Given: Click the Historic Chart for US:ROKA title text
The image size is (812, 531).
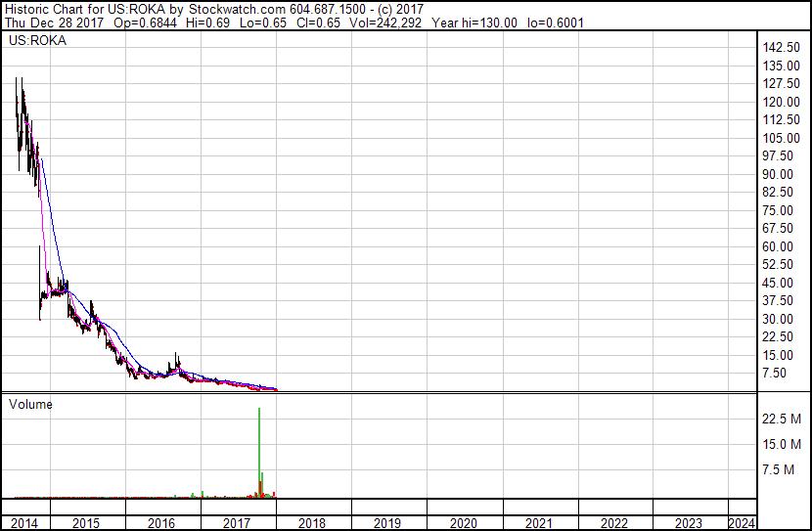Looking at the screenshot, I should (85, 10).
